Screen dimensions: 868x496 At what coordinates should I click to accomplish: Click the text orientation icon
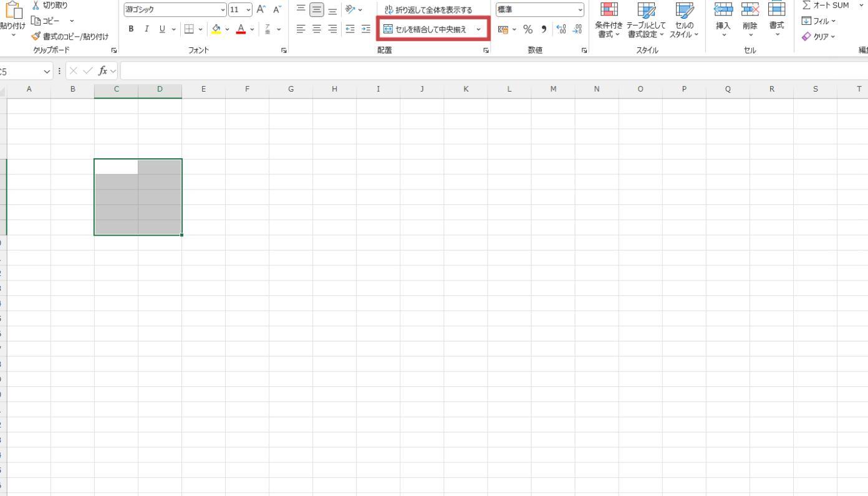tap(350, 9)
